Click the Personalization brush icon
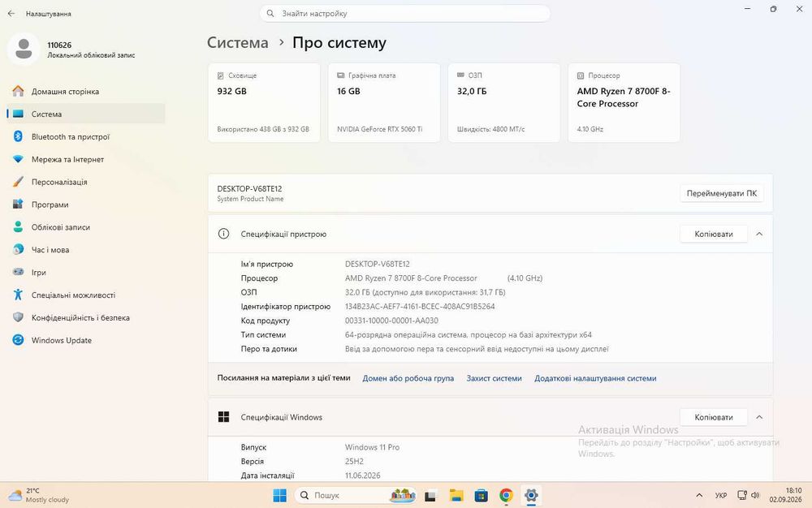This screenshot has height=508, width=812. (x=18, y=182)
